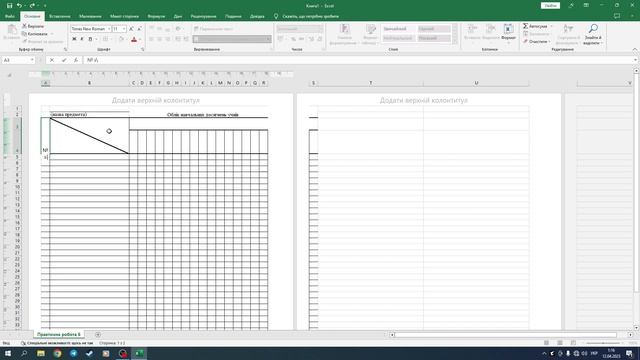Click the Автосума (AutoSum) sigma button
Viewport: 640px width, 360px height.
click(x=535, y=26)
